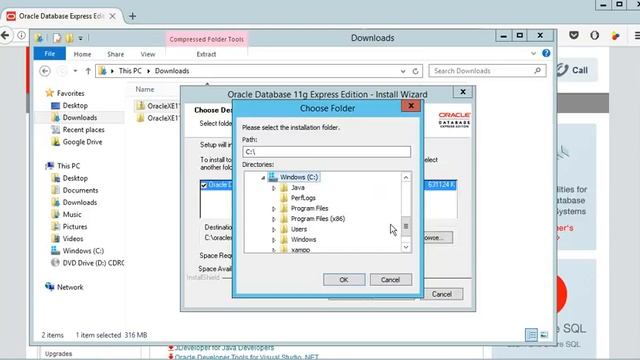Select Downloads under Favorites
Screen dimensions: 640x360
[80, 118]
